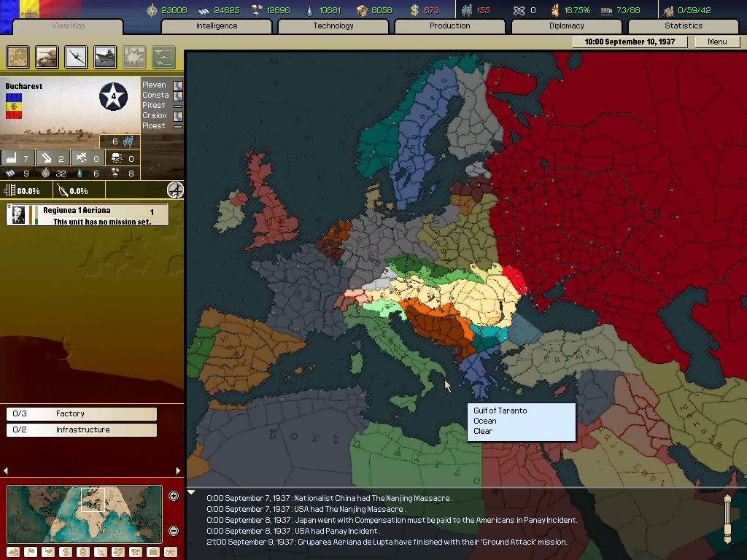Select the air units map mode icon
This screenshot has height=560, width=747.
[76, 56]
